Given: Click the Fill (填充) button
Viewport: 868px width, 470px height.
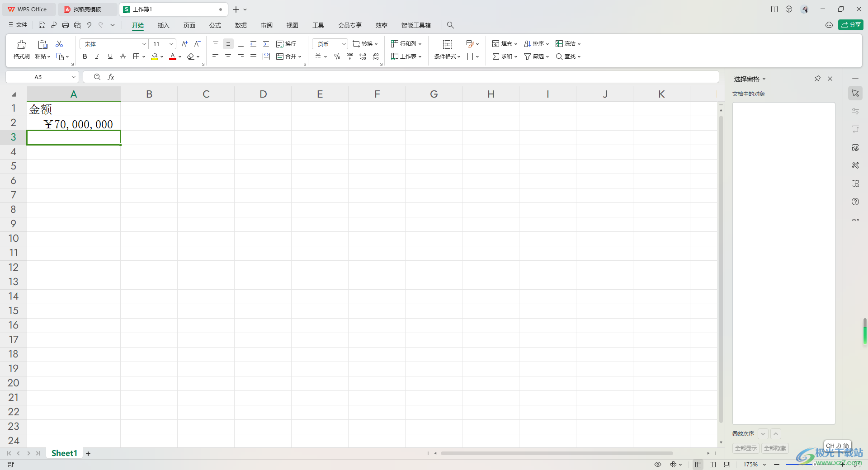Looking at the screenshot, I should pyautogui.click(x=505, y=44).
